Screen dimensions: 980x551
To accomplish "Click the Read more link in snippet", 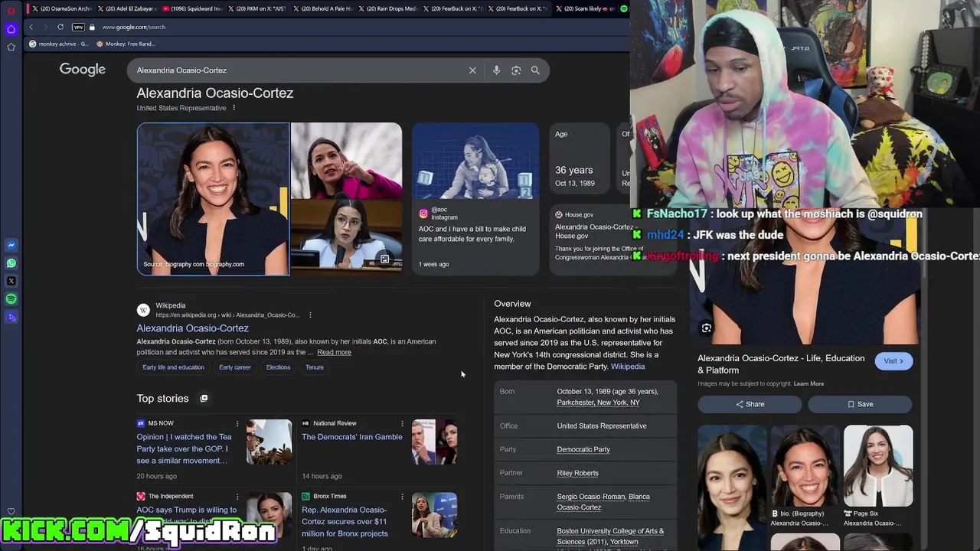I will (x=334, y=352).
